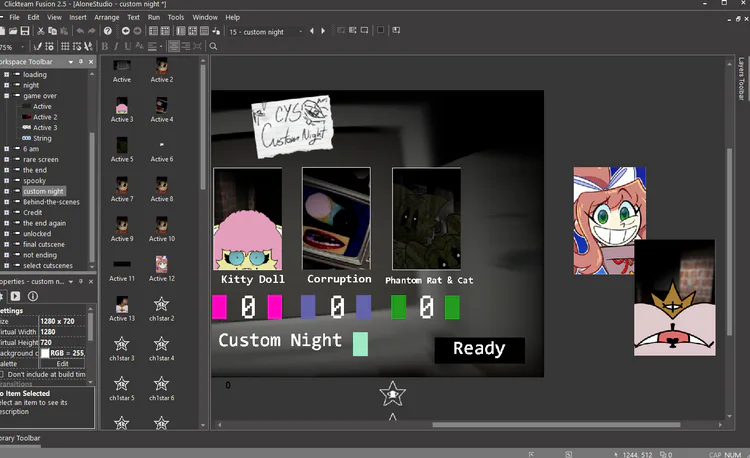
Task: Run the frame with the toolbar run frame icon
Action: [364, 30]
